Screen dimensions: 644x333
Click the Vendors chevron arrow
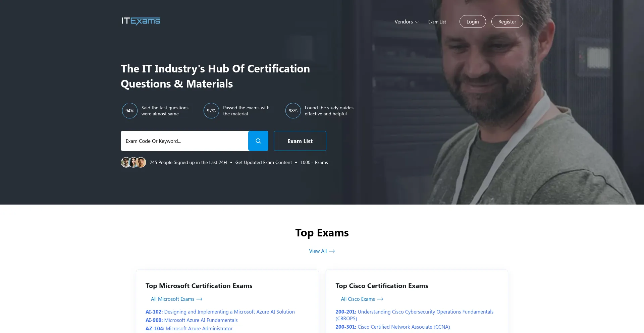tap(417, 22)
